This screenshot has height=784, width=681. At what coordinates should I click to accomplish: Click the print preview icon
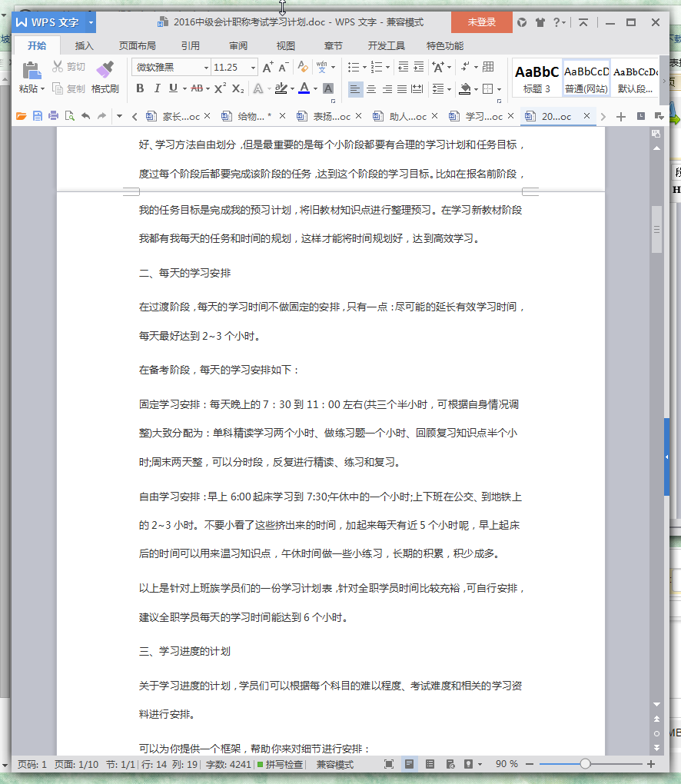(69, 116)
